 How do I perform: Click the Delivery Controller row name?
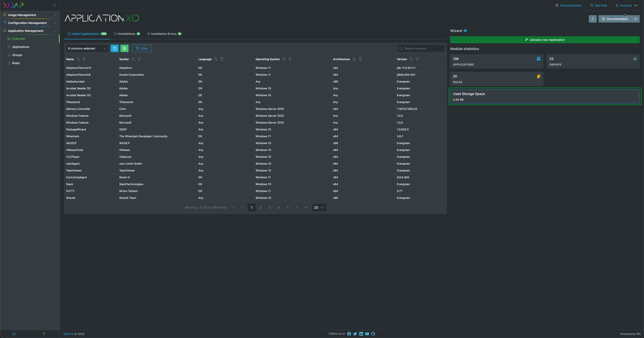(x=78, y=109)
